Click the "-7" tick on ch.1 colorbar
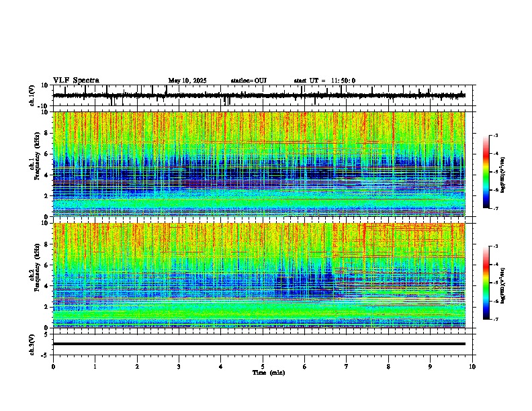This screenshot has width=532, height=411. [495, 208]
